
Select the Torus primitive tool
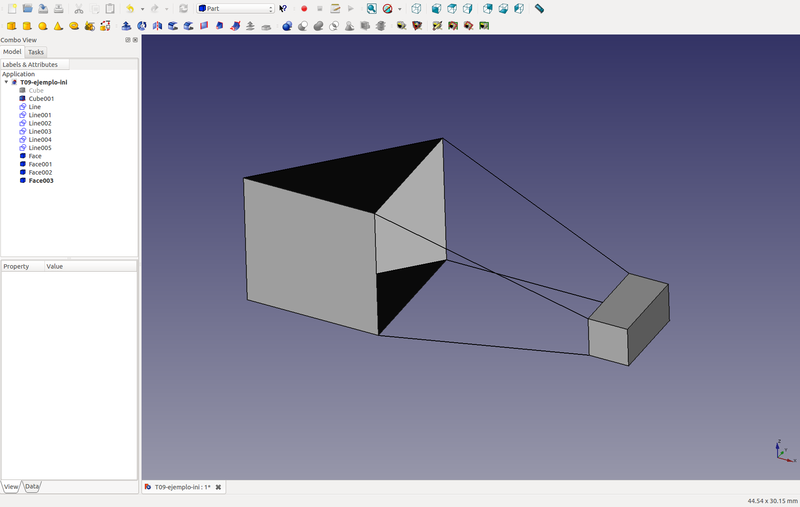pyautogui.click(x=74, y=26)
